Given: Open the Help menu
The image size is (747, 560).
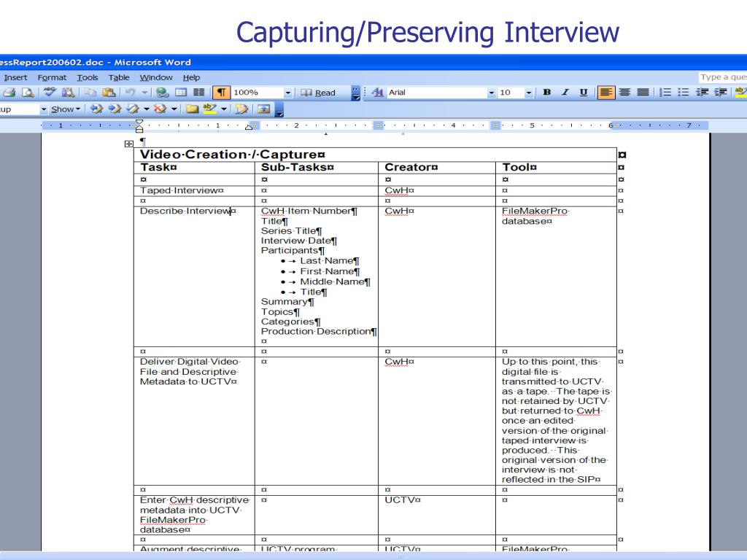Looking at the screenshot, I should click(x=192, y=77).
